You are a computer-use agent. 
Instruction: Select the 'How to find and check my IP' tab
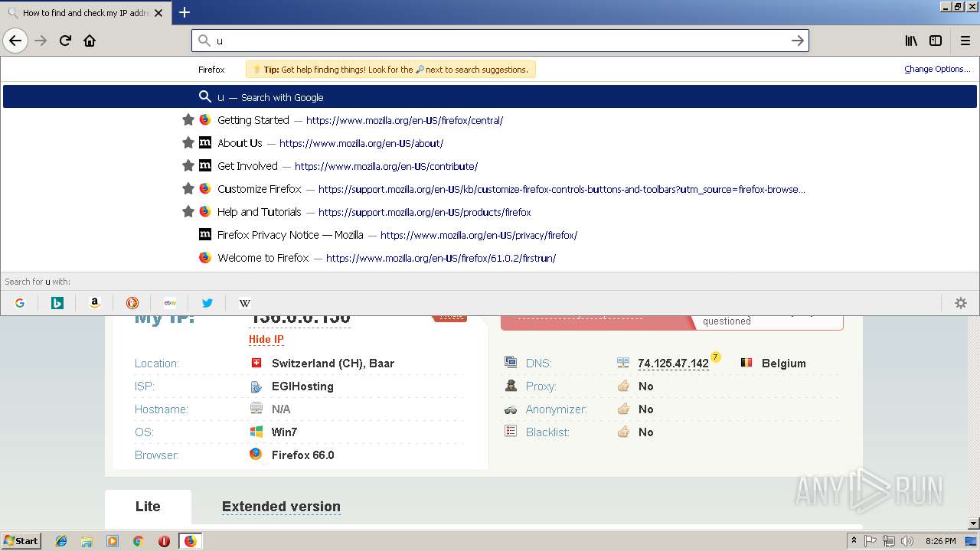[84, 12]
